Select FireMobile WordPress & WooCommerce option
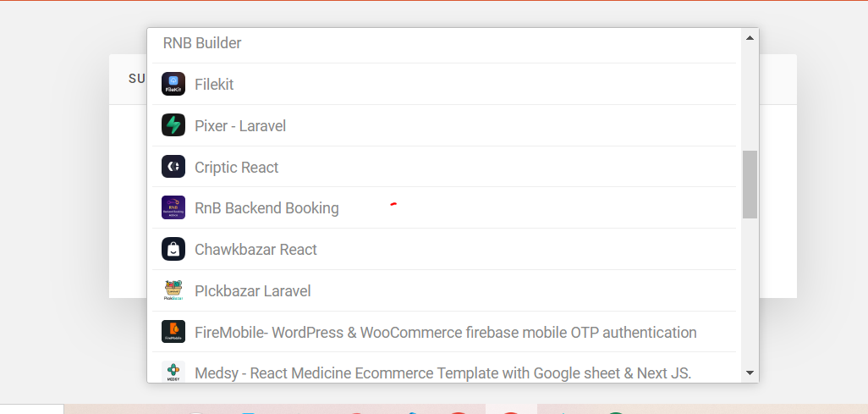This screenshot has width=868, height=414. tap(444, 332)
